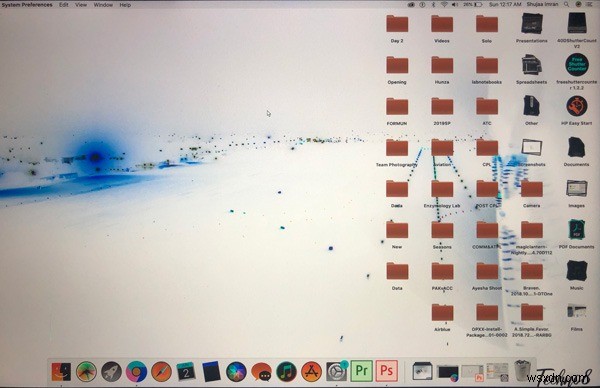The height and width of the screenshot is (388, 600).
Task: Select the labnotebooks folder
Action: pos(487,66)
